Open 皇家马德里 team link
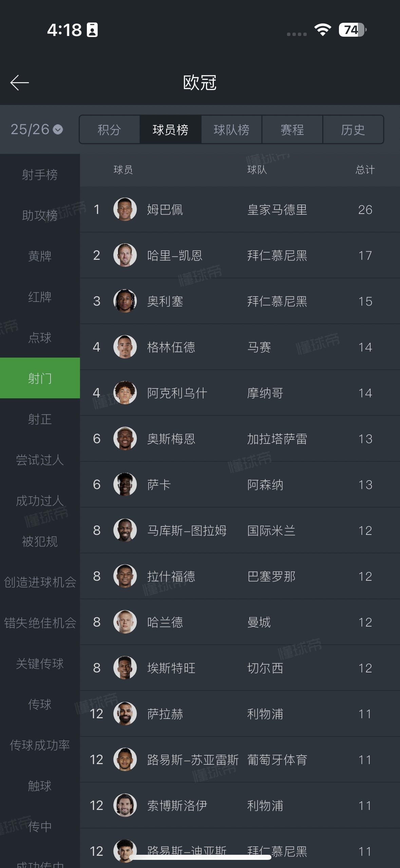The width and height of the screenshot is (400, 868). 277,210
